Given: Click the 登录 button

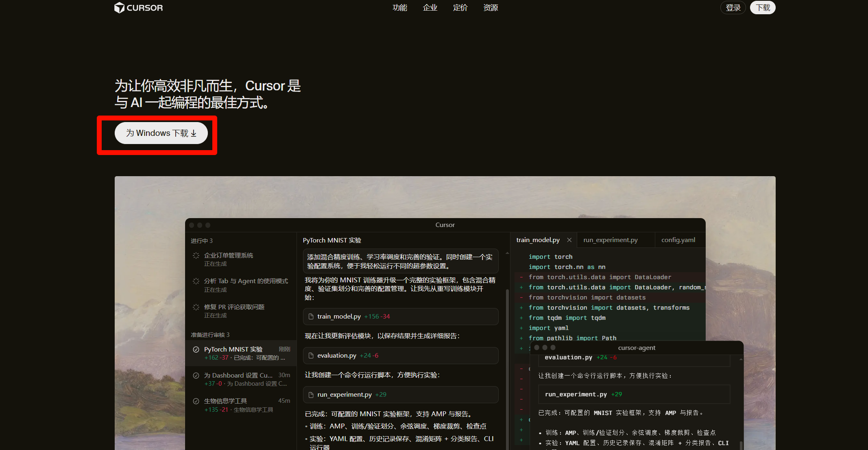Looking at the screenshot, I should pyautogui.click(x=733, y=8).
